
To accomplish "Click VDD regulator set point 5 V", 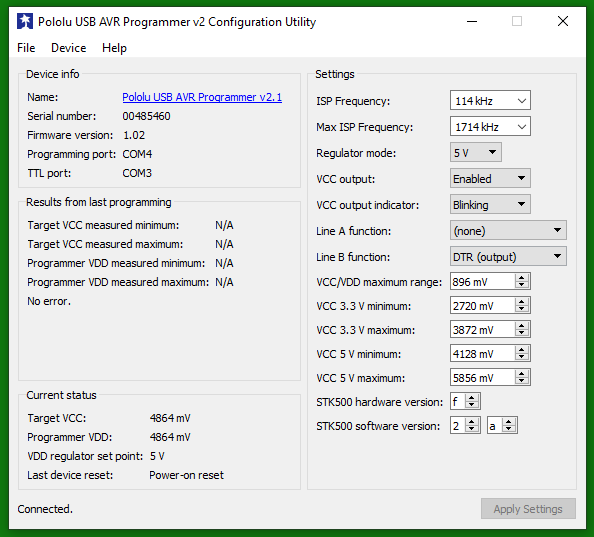I will pos(157,456).
